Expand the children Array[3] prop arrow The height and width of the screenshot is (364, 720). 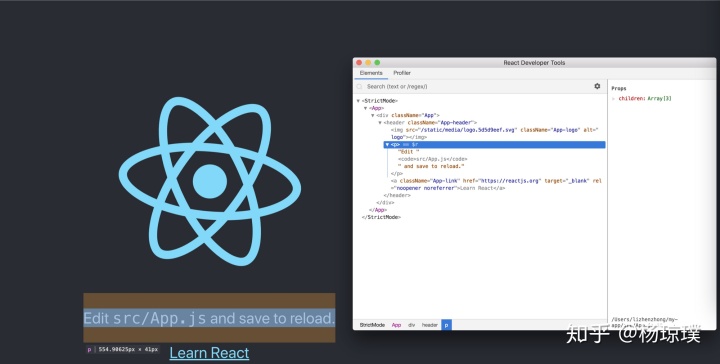[613, 99]
